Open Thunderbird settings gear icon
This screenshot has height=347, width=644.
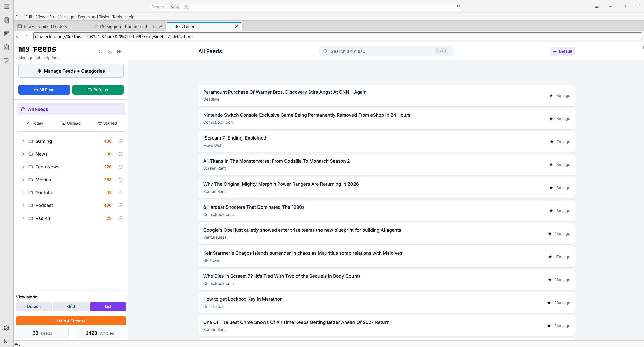tap(7, 328)
